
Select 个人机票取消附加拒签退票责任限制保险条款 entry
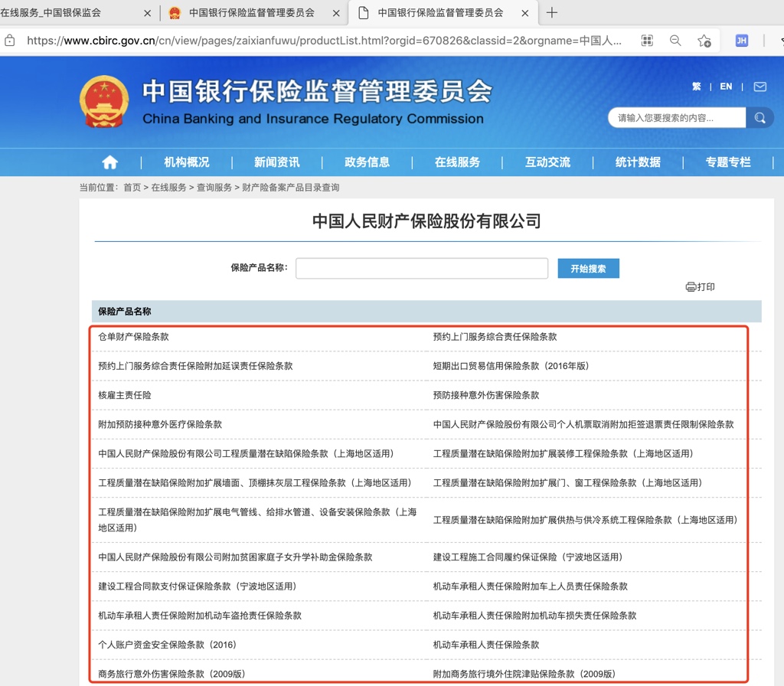point(583,424)
